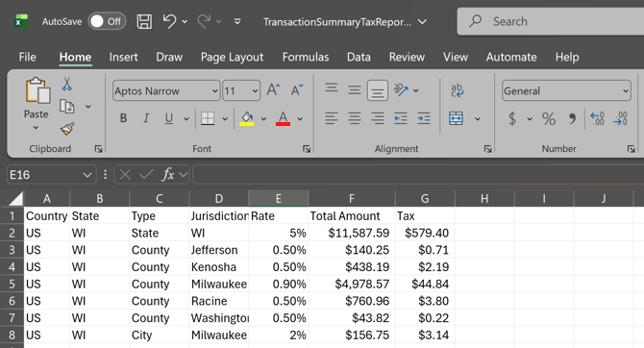The height and width of the screenshot is (348, 644).
Task: Toggle Wrap Text
Action: click(457, 90)
